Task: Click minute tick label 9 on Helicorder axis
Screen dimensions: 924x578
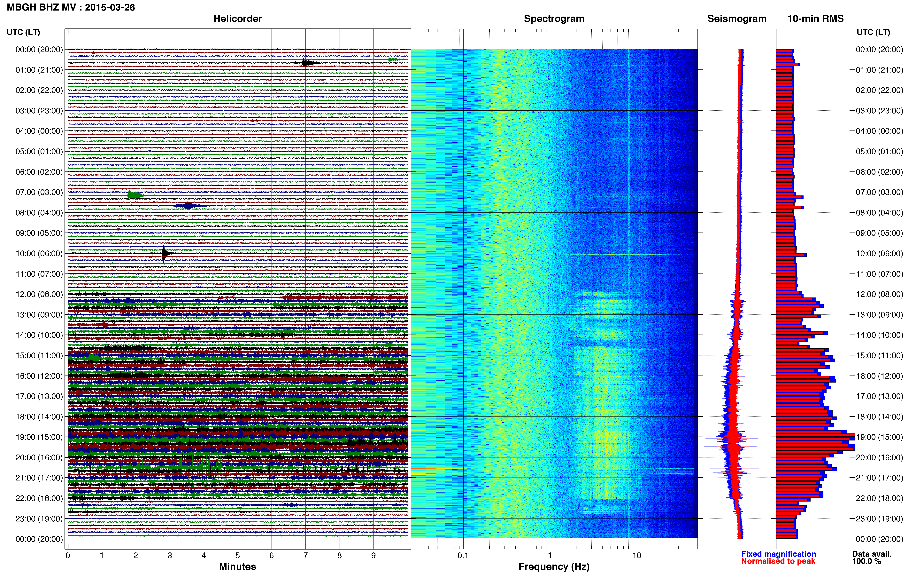Action: (373, 555)
